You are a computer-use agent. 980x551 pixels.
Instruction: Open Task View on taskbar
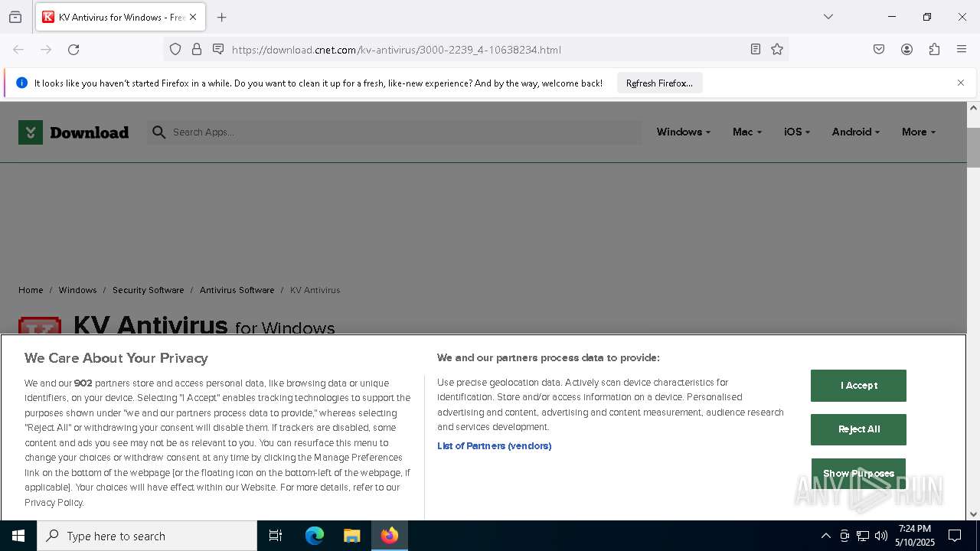276,536
